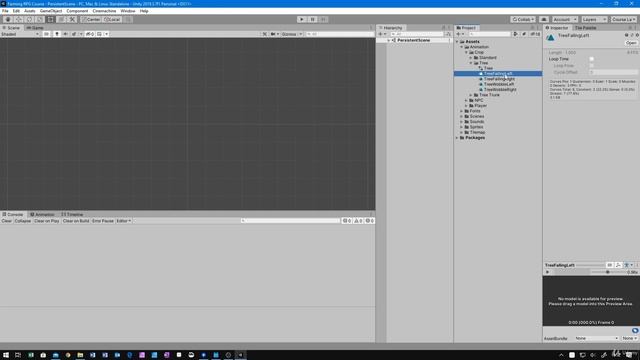This screenshot has width=640, height=360.
Task: Open the editor Layout dropdown
Action: (623, 20)
